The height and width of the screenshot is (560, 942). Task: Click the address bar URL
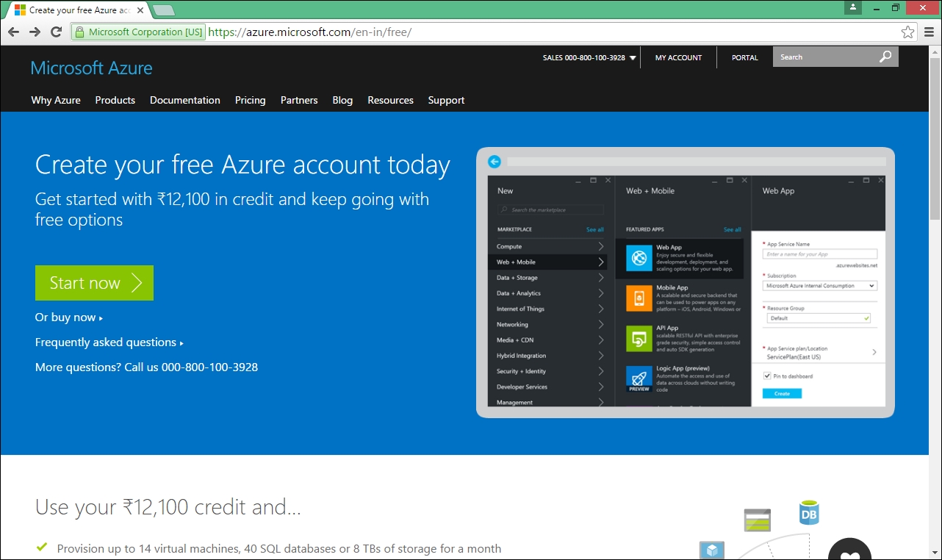click(309, 32)
